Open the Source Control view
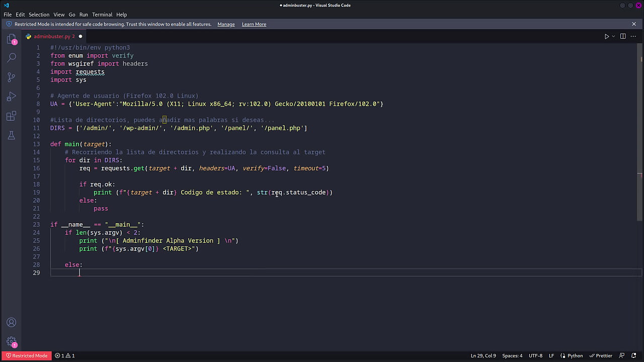 coord(11,77)
